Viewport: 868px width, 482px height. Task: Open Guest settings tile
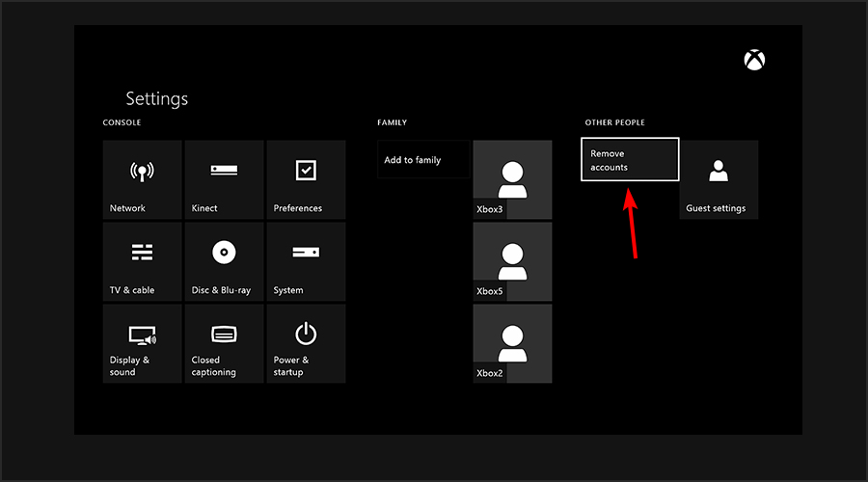click(x=719, y=179)
